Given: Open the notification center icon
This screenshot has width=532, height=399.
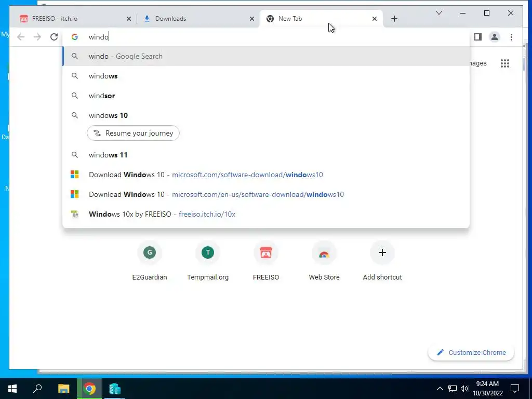Looking at the screenshot, I should pos(515,389).
